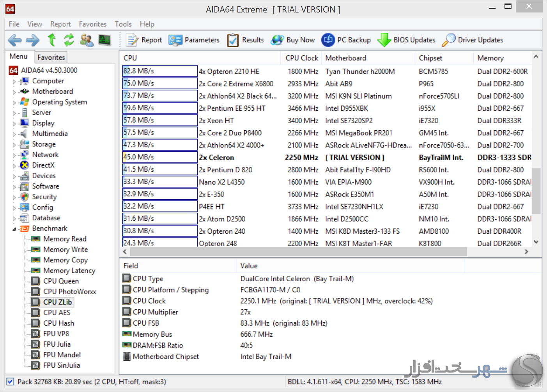This screenshot has width=547, height=392.
Task: Select the Devices icon in tree
Action: pos(25,176)
